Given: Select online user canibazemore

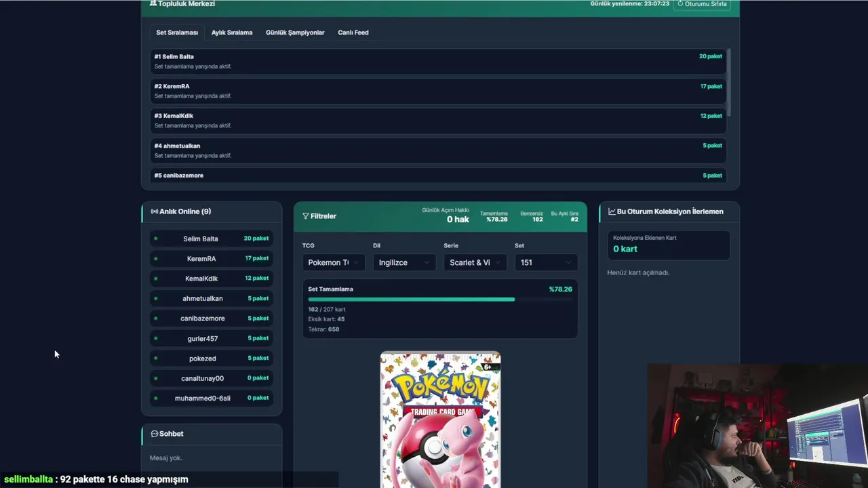Looking at the screenshot, I should click(x=212, y=319).
